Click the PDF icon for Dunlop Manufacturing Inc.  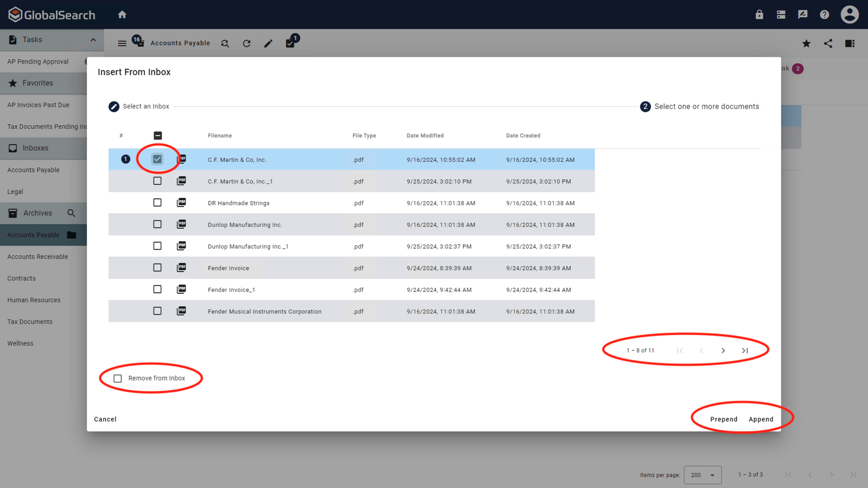pyautogui.click(x=181, y=224)
